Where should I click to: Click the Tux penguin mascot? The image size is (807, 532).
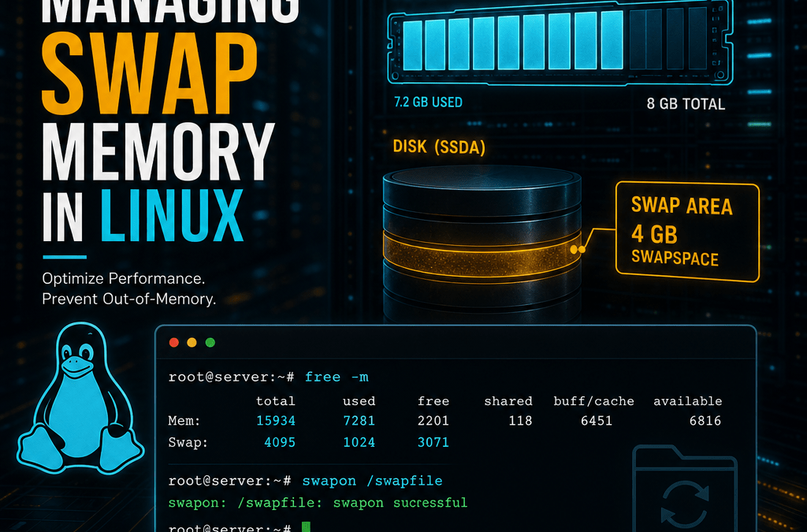pos(80,398)
